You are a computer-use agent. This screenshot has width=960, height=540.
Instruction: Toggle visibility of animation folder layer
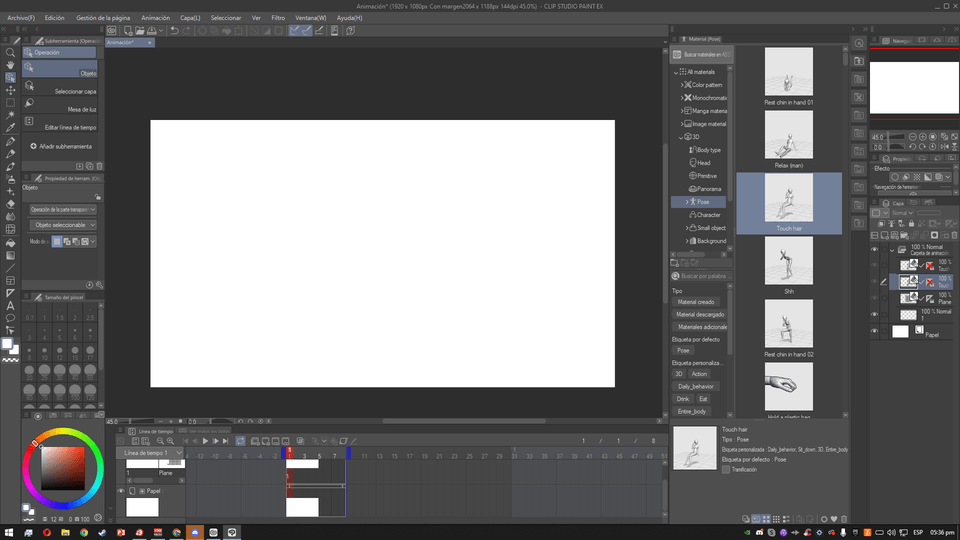(874, 250)
